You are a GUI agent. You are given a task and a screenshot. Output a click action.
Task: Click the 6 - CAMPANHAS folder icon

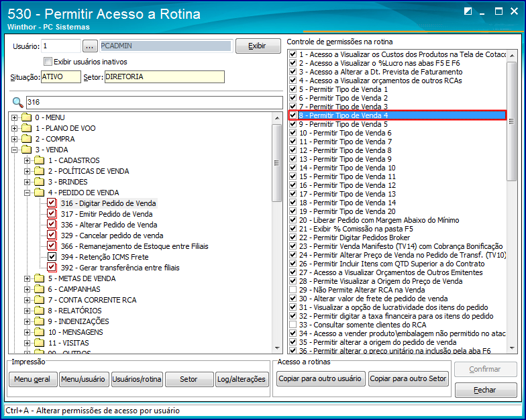pos(39,289)
